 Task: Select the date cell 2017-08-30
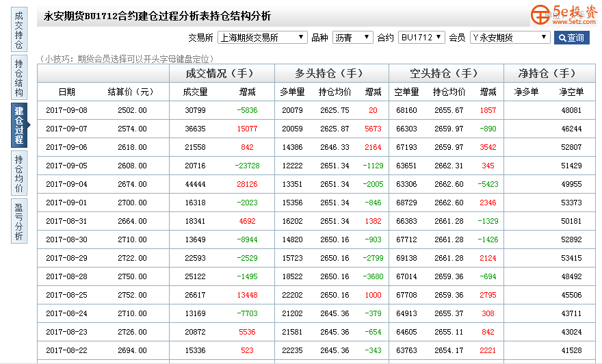pos(67,239)
